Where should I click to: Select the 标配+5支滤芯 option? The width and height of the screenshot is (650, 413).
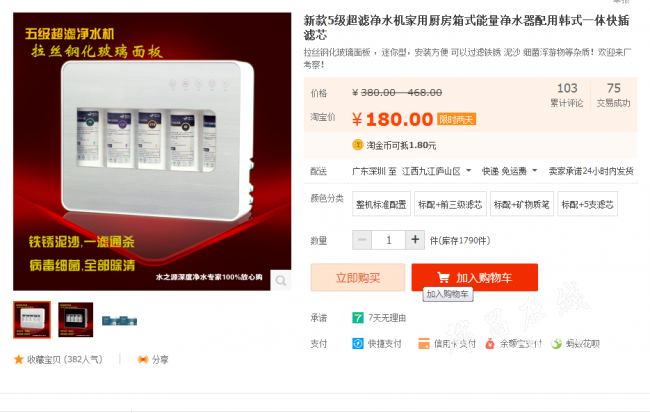587,204
